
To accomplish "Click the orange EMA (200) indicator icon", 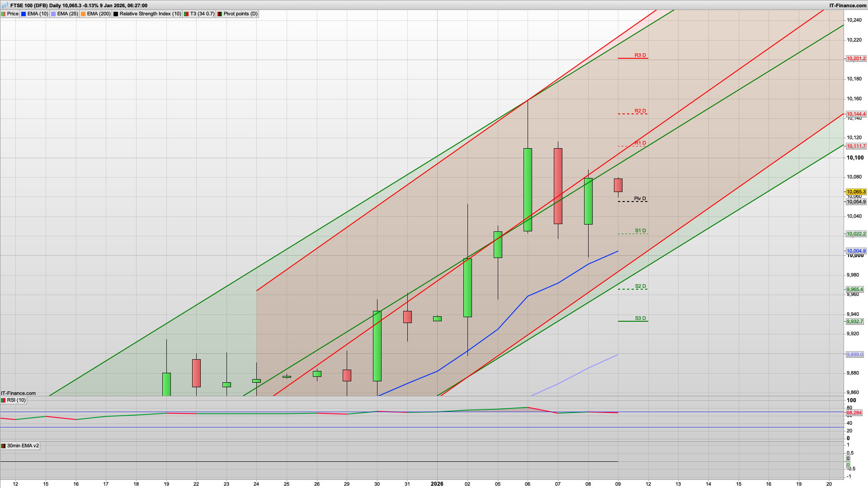I will pos(83,14).
